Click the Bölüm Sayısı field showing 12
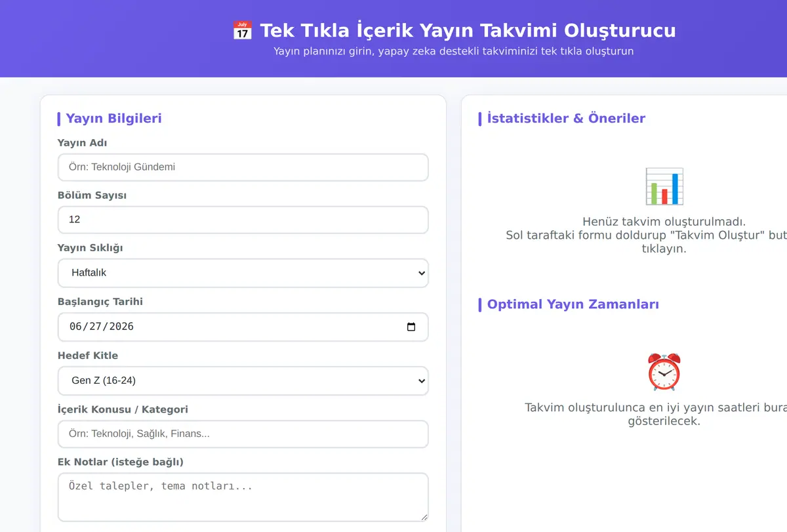Screen dimensions: 787x532 tap(243, 220)
